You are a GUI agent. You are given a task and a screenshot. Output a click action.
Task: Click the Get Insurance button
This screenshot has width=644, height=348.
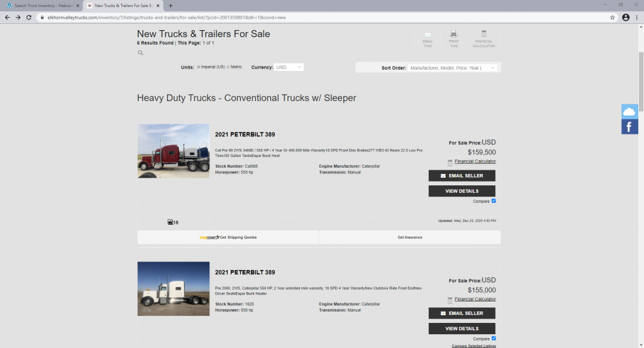pos(410,237)
